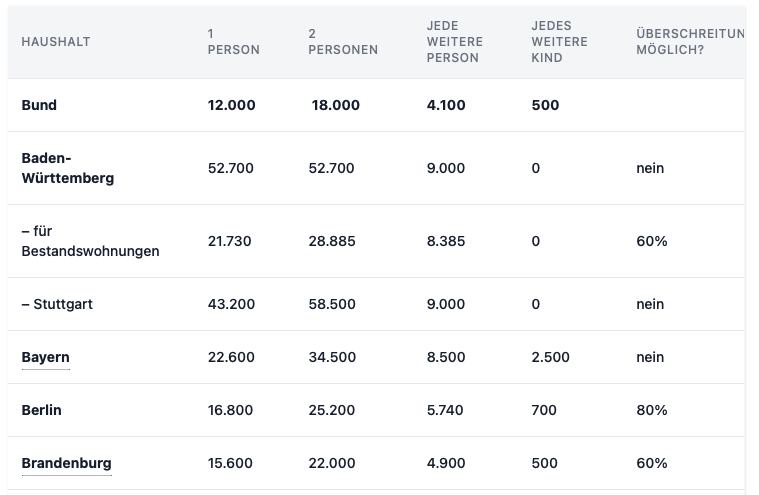
Task: Click the 1 Person column header
Action: tap(233, 42)
